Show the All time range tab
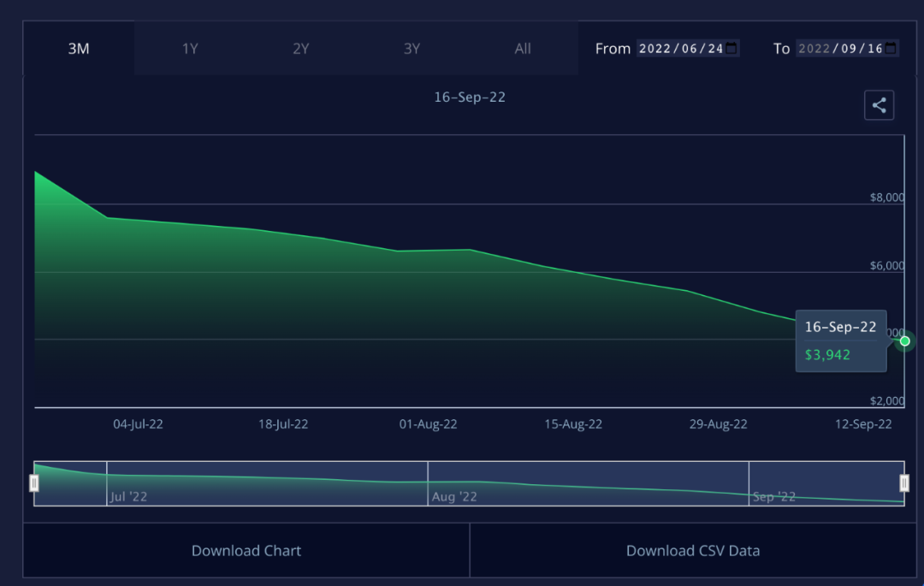Viewport: 924px width, 586px height. (x=523, y=49)
